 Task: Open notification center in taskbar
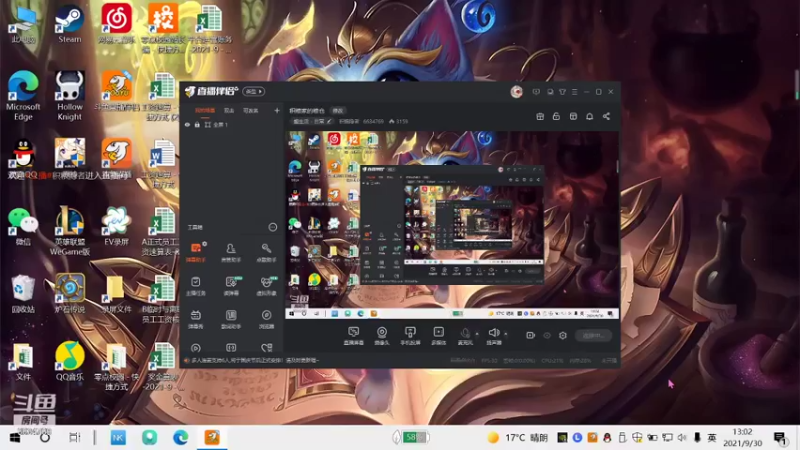780,438
